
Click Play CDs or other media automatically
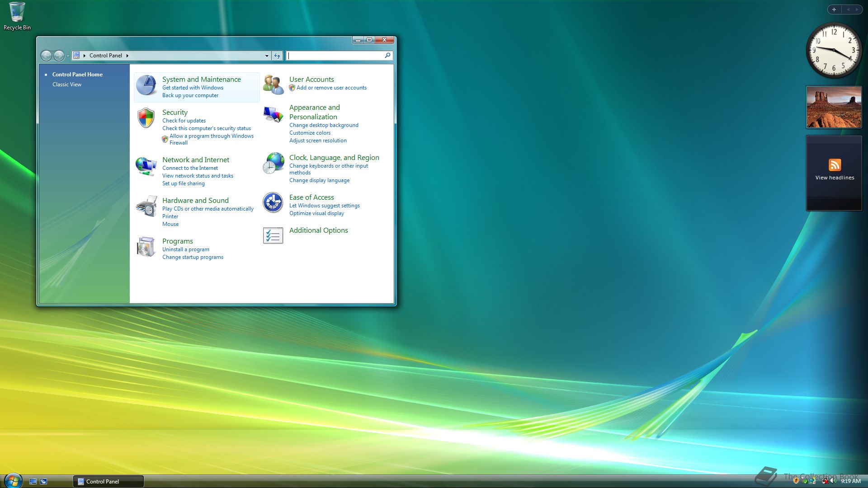[x=208, y=209]
